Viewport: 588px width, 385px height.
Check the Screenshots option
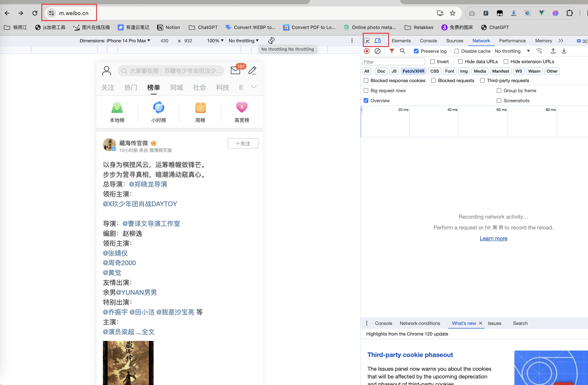click(499, 101)
